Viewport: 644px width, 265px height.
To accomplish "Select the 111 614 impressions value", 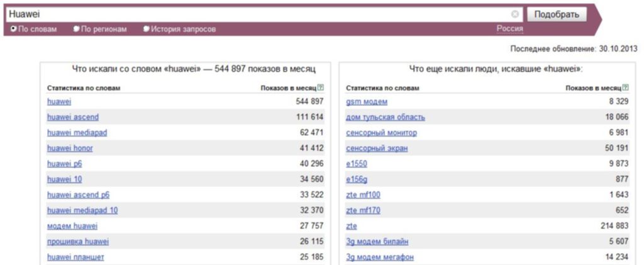I will (309, 117).
